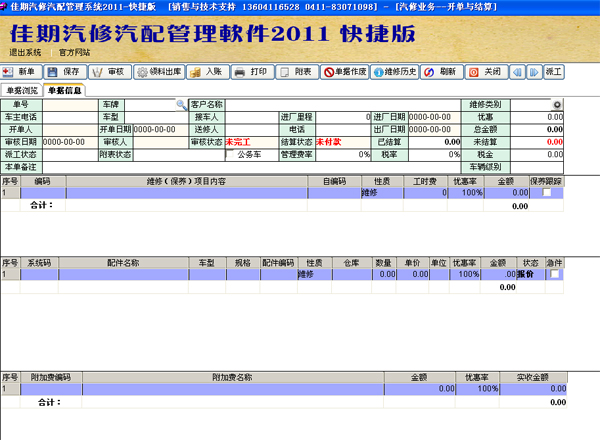This screenshot has height=440, width=600.
Task: Click the 报价 status cell in parts row
Action: point(530,274)
